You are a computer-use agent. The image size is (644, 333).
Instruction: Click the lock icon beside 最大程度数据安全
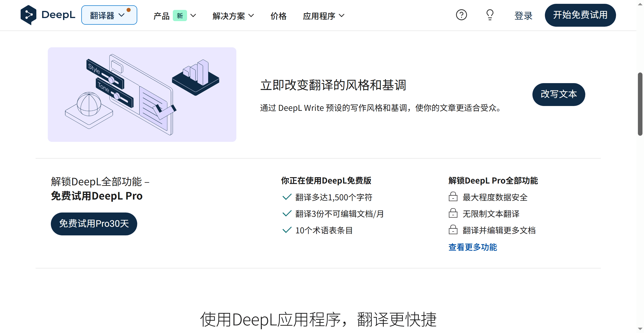[x=453, y=197]
